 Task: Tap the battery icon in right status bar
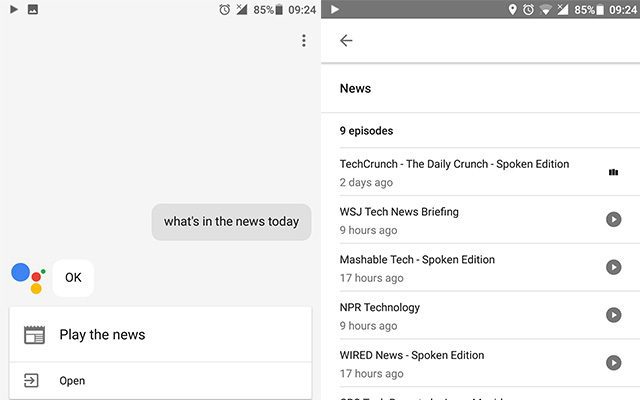pyautogui.click(x=600, y=9)
